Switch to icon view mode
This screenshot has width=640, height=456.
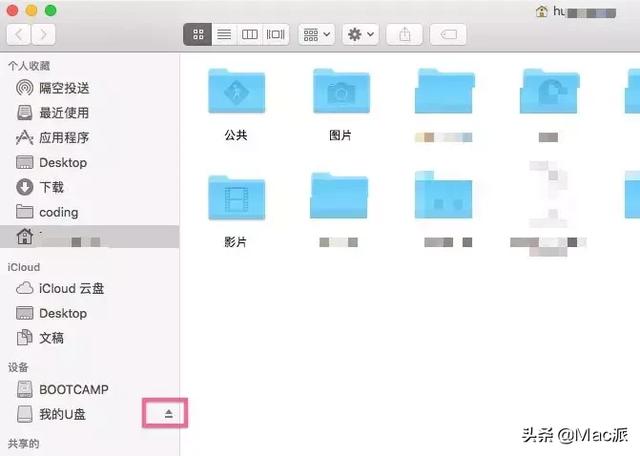coord(198,34)
